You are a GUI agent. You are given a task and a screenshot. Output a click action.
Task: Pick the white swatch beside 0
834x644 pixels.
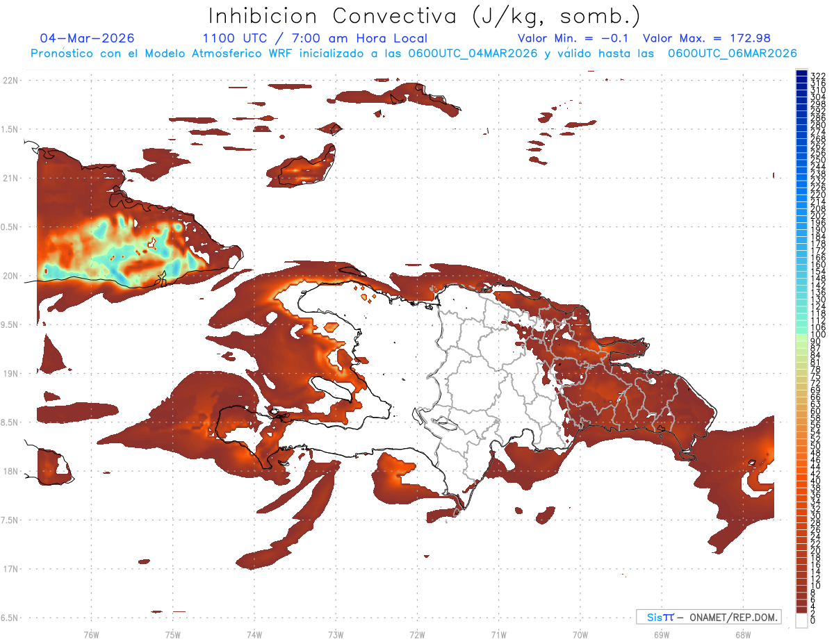tap(801, 622)
